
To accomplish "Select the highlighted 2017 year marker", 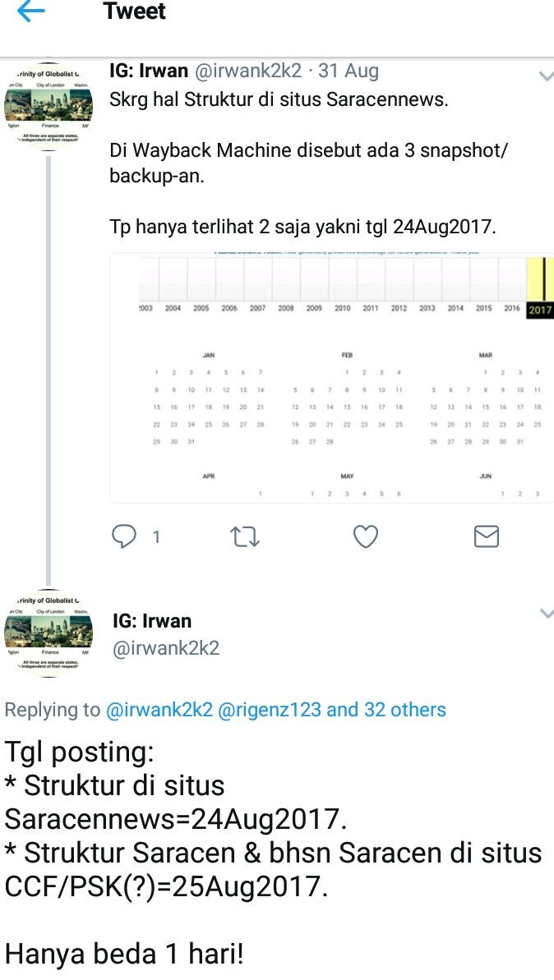I will click(540, 309).
